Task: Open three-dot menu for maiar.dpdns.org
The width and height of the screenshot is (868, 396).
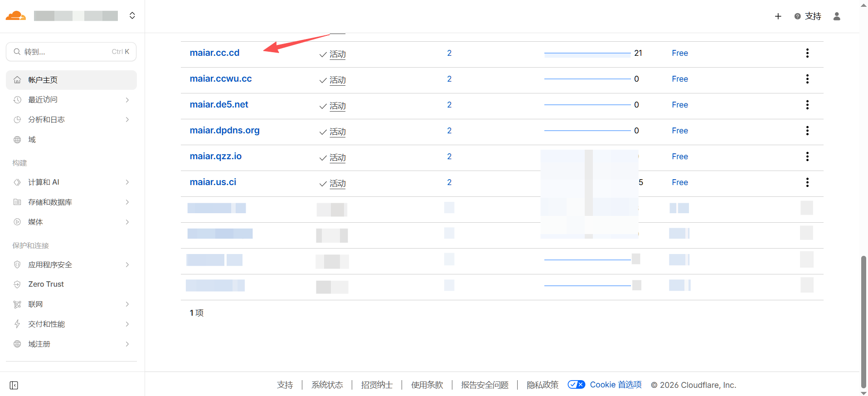Action: (x=807, y=131)
